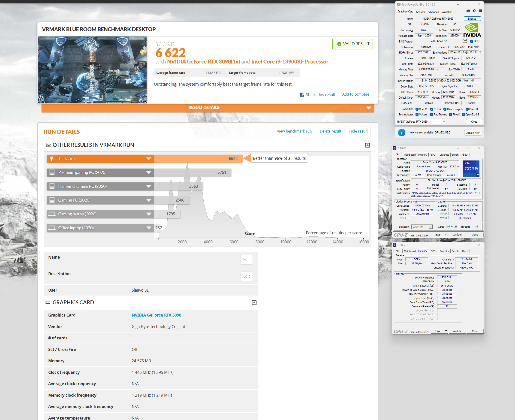This screenshot has width=515, height=420.
Task: Click the computer icon on the Gaming PC (2020) row
Action: pos(52,200)
